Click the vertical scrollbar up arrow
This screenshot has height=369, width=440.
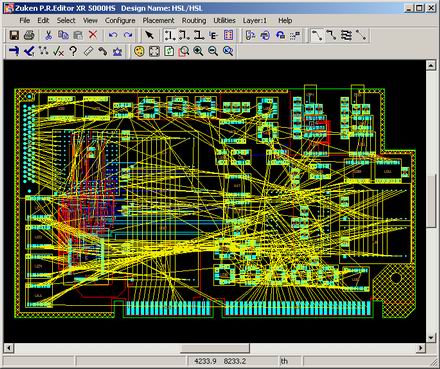tap(431, 65)
